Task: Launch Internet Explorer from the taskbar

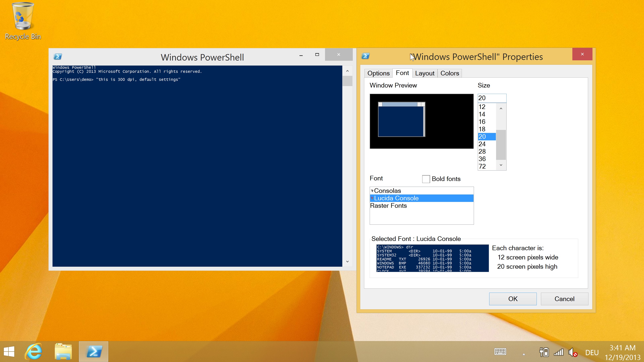Action: point(33,352)
